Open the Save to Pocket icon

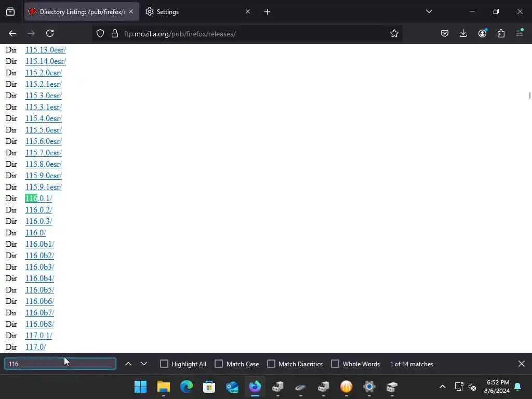[445, 33]
